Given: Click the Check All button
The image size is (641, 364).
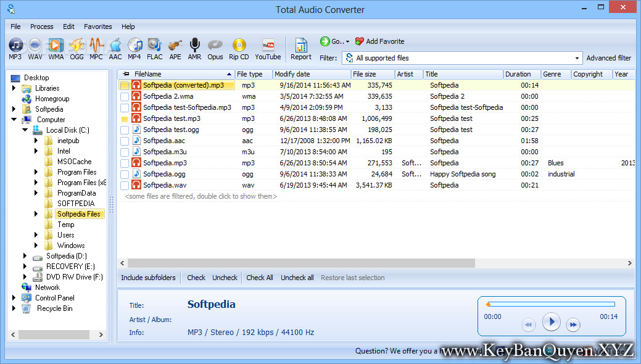Looking at the screenshot, I should pos(259,277).
